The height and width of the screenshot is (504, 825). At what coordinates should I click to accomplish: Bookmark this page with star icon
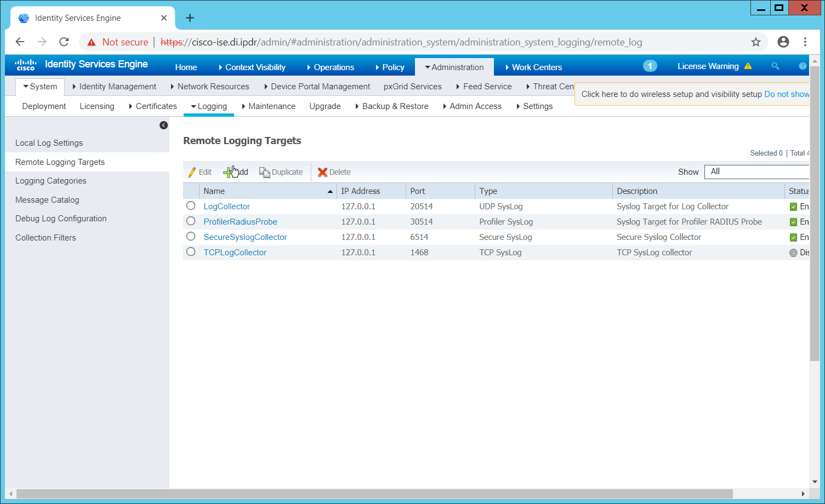756,42
